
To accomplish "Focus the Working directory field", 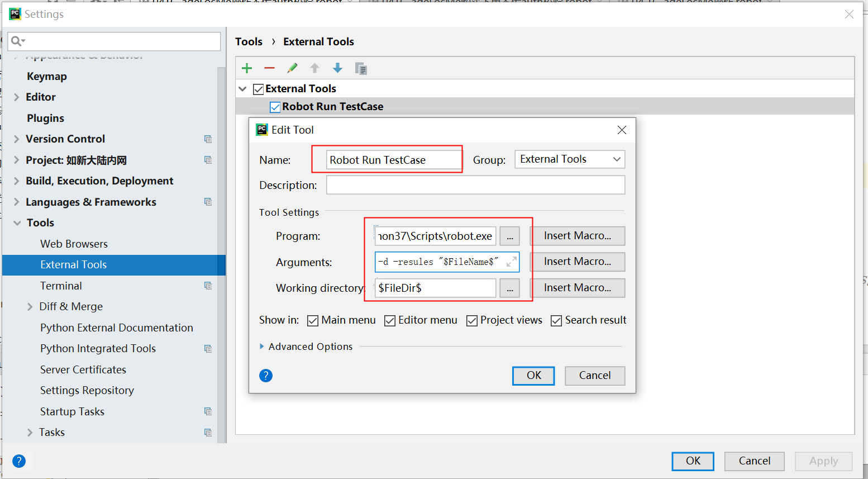I will click(x=435, y=288).
